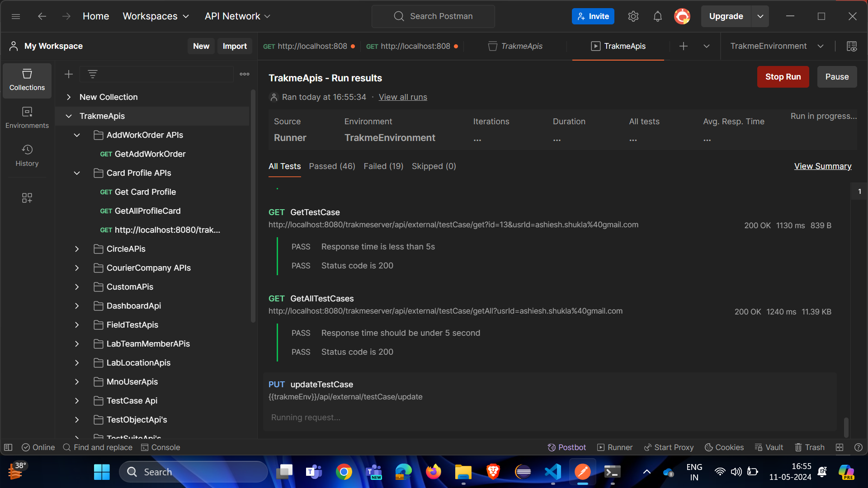Open the History sidebar panel
This screenshot has height=488, width=868.
pyautogui.click(x=27, y=156)
